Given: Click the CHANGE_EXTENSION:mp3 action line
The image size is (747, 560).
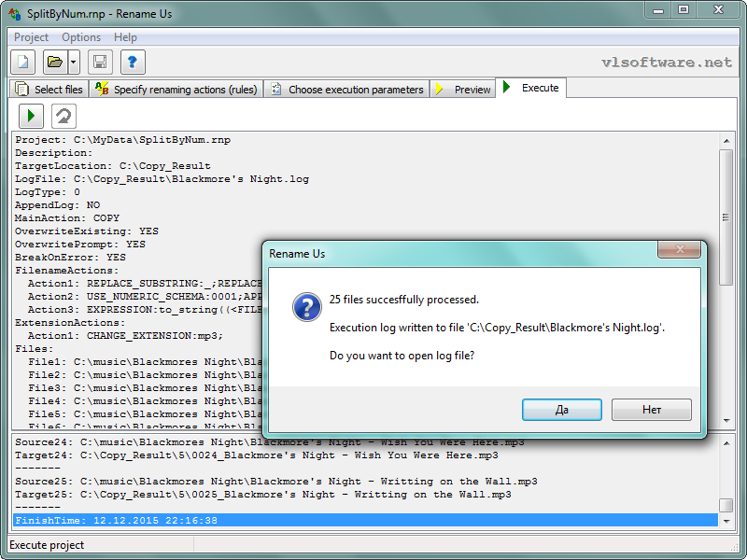Looking at the screenshot, I should click(125, 336).
